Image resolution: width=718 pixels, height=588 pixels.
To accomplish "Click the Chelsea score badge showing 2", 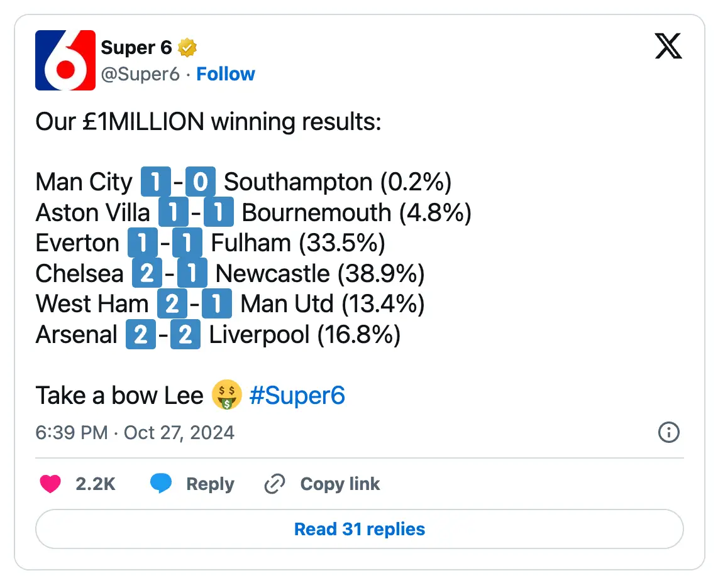I will (x=148, y=273).
